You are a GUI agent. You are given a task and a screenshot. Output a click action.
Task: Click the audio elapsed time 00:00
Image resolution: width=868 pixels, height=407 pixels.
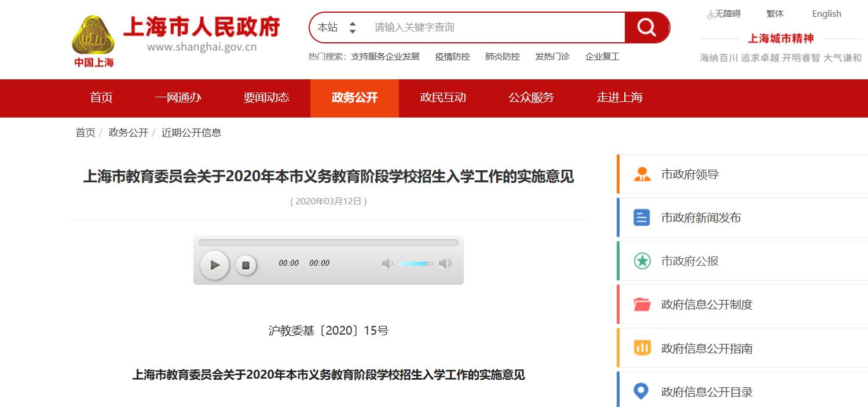[288, 263]
